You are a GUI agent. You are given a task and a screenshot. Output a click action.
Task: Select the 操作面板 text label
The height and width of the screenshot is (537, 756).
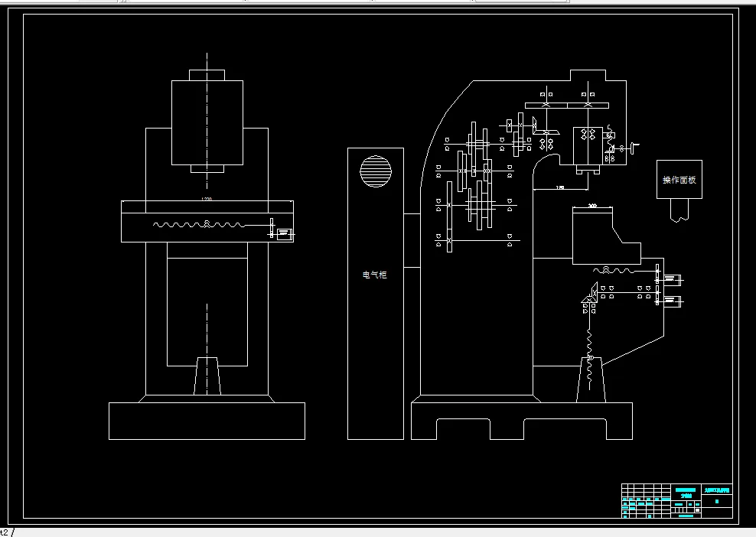point(679,180)
